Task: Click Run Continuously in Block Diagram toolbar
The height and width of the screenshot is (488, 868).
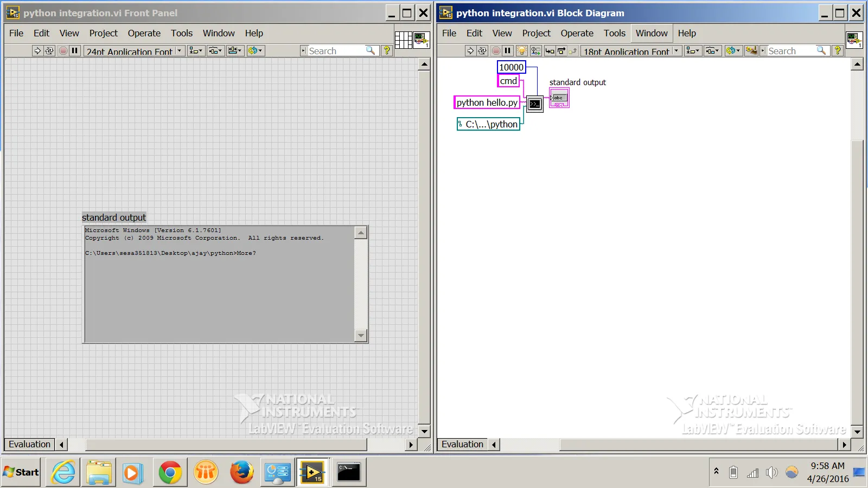Action: pos(482,50)
